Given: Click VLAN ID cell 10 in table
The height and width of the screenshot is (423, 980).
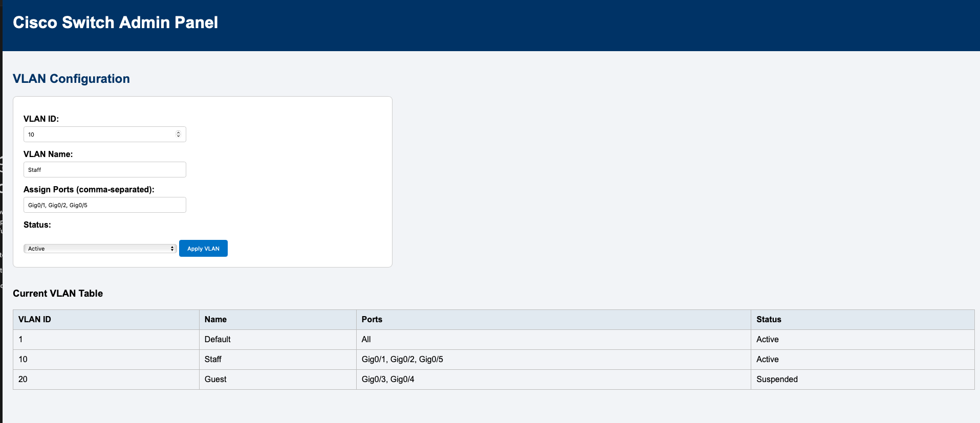Looking at the screenshot, I should 106,360.
